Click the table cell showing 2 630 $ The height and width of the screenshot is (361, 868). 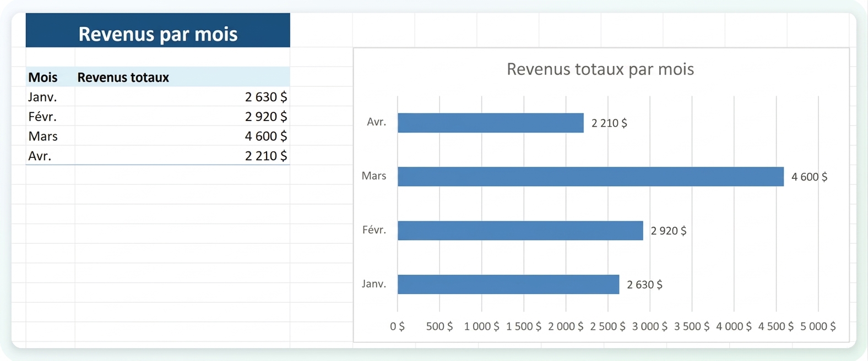coord(182,97)
